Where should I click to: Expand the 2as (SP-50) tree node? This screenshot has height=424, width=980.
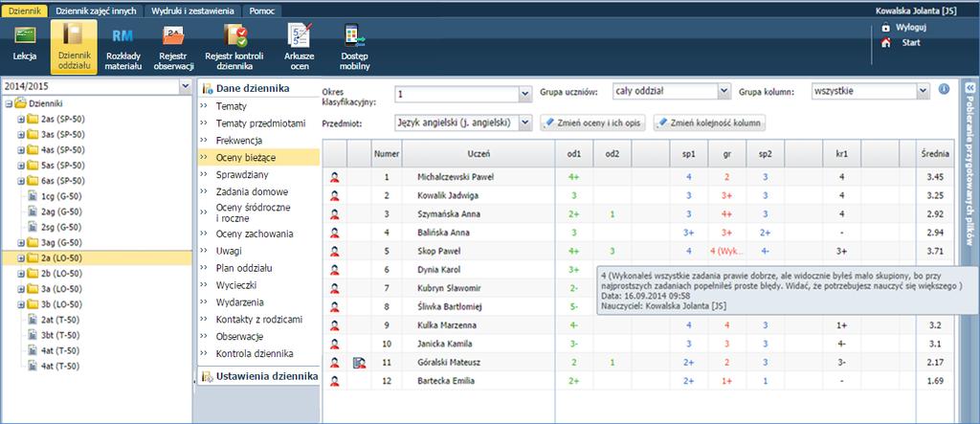coord(21,119)
